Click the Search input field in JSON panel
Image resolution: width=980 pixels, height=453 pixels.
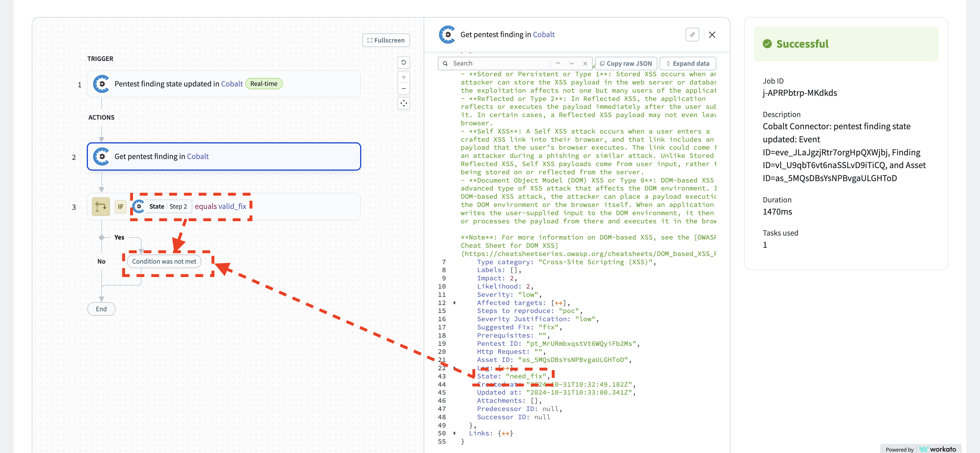500,63
